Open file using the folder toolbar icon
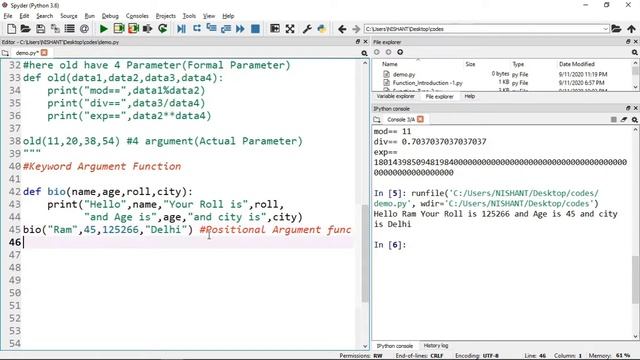Image resolution: width=640 pixels, height=360 pixels. tap(25, 29)
